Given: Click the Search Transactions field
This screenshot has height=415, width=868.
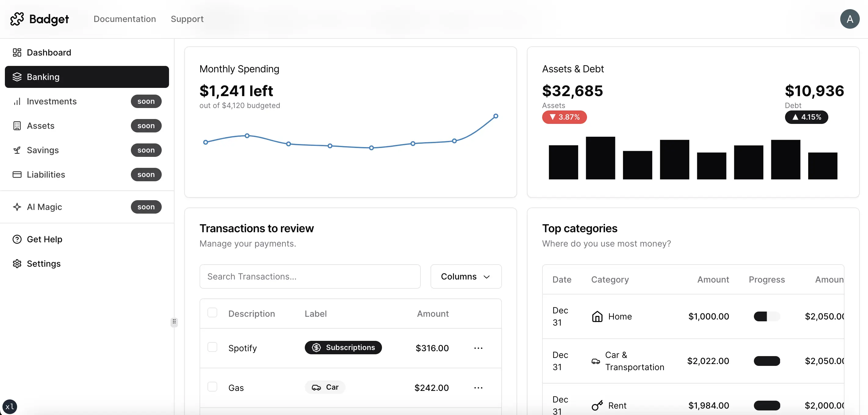Looking at the screenshot, I should click(310, 277).
